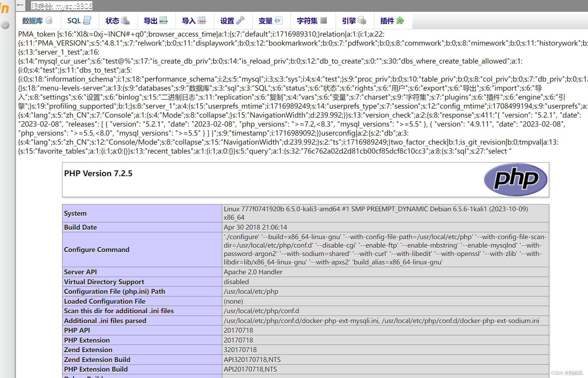Open the 数据库 (Databases) tab
This screenshot has width=588, height=378.
[38, 21]
